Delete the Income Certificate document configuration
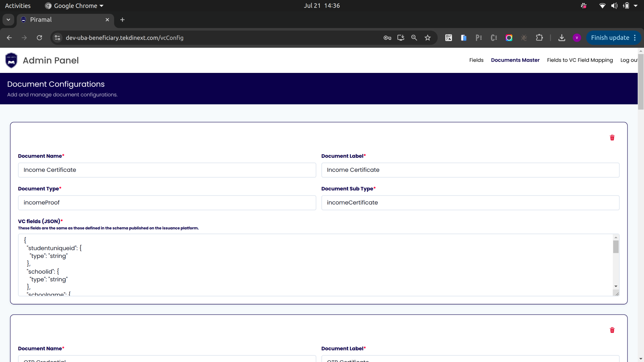 click(612, 138)
